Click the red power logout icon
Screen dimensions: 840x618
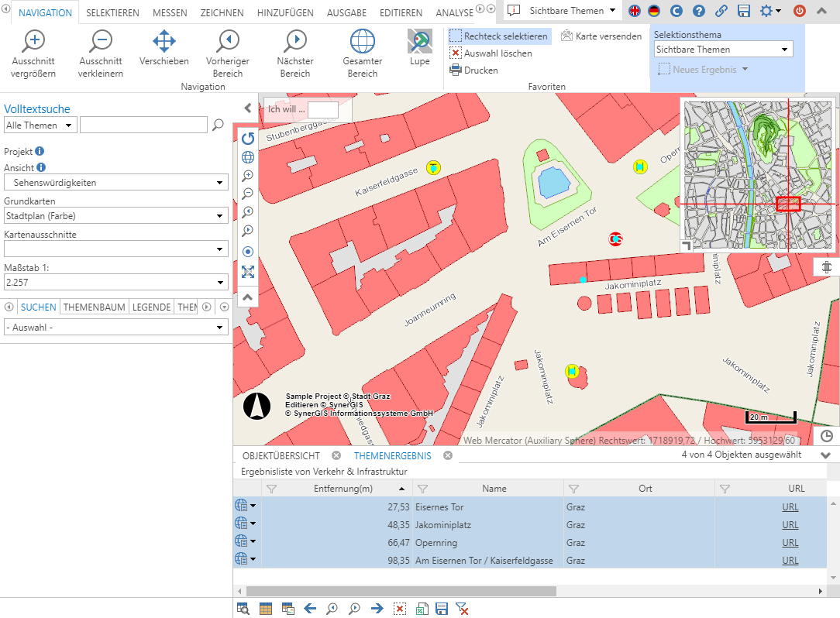[x=800, y=11]
